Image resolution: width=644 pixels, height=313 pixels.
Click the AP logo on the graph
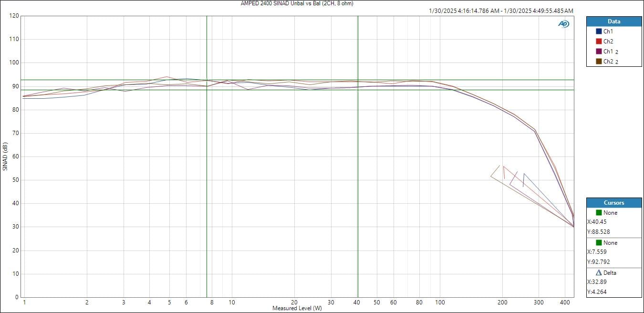click(563, 24)
